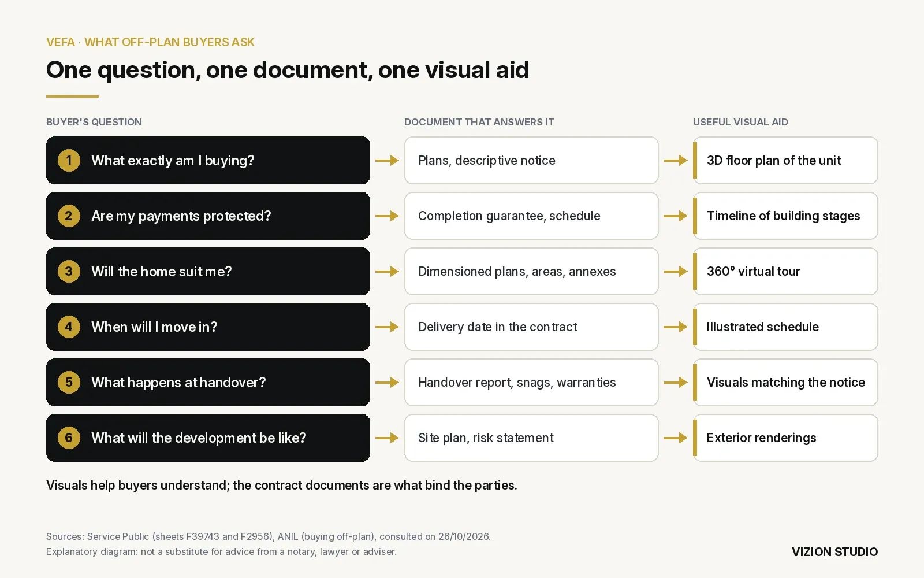
Task: Click the number 1 badge
Action: pos(69,160)
